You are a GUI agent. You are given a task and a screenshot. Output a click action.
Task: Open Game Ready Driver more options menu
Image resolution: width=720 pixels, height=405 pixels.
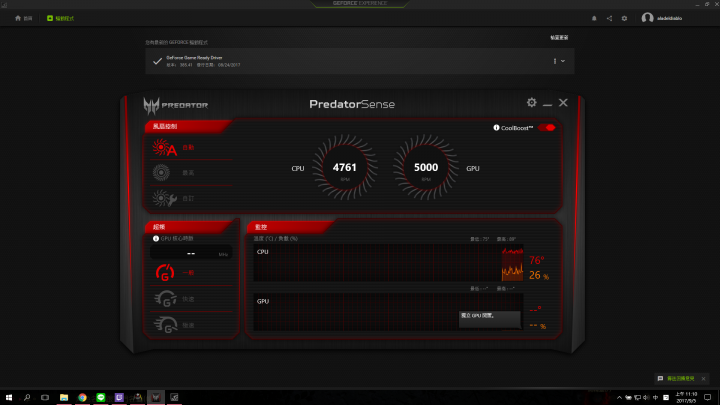coord(555,61)
